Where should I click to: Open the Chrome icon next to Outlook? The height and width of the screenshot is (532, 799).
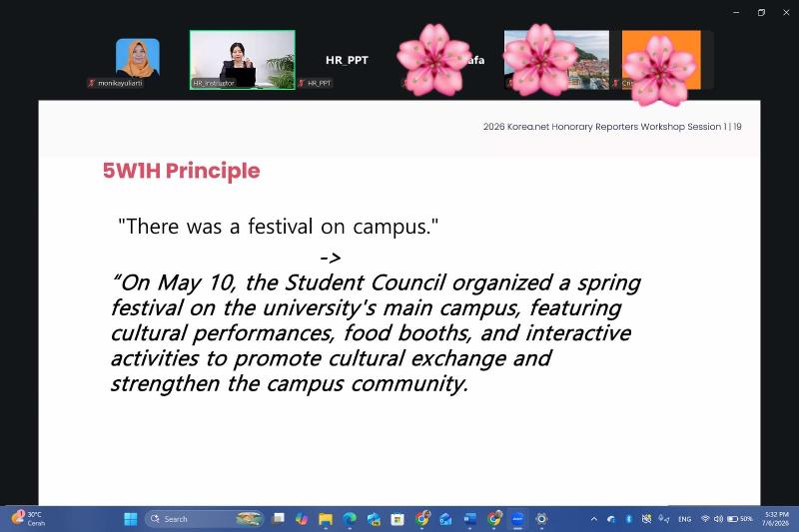click(421, 519)
